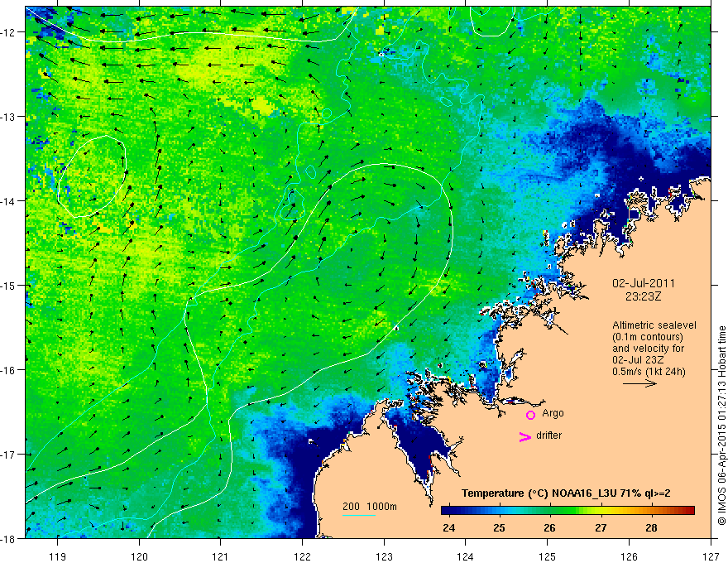Click the latitude axis label '-15'
Screen dimensions: 728x563
[x=8, y=286]
